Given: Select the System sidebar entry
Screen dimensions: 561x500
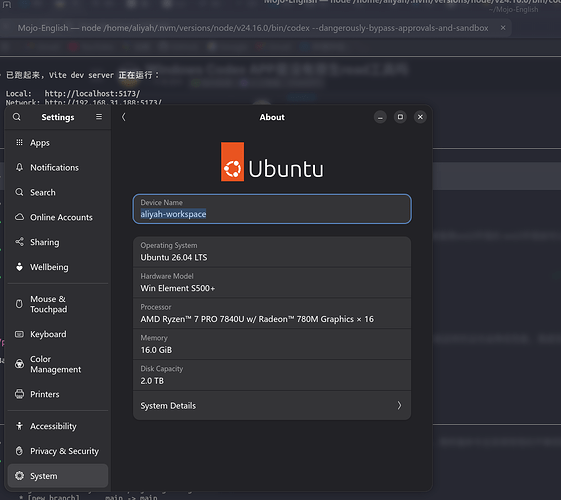Looking at the screenshot, I should (58, 476).
